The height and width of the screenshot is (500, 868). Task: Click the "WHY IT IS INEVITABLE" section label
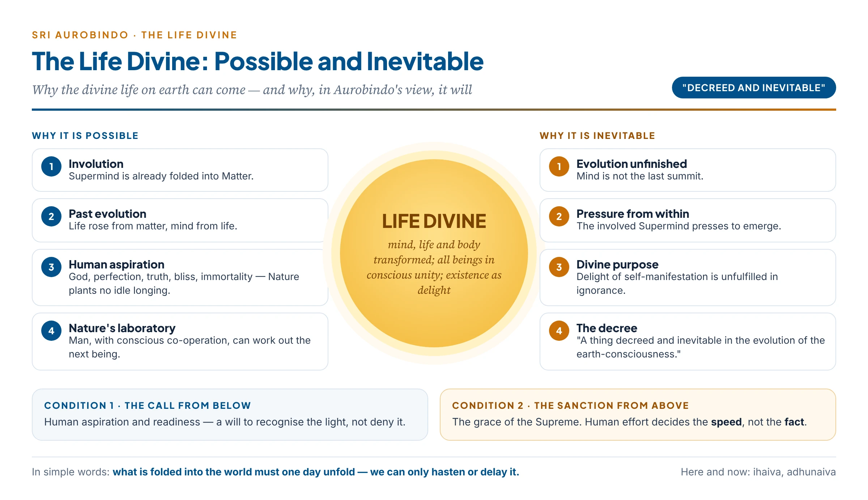click(x=597, y=136)
